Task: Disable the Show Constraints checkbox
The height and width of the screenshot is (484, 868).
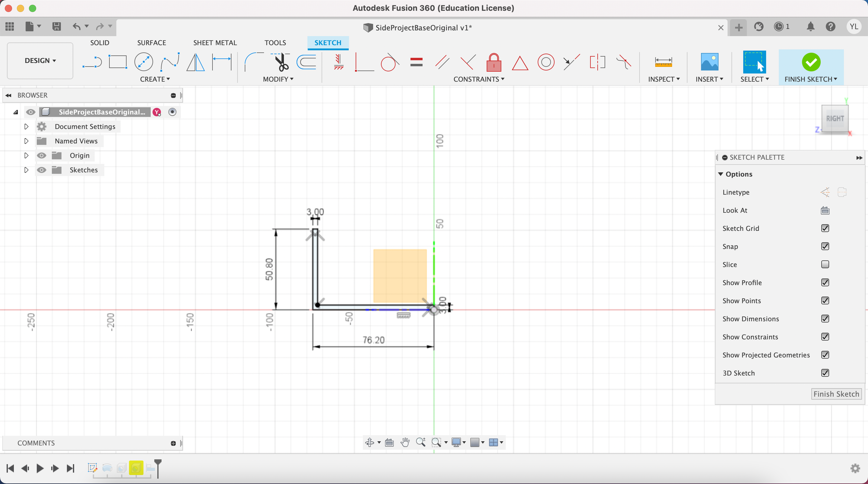Action: (x=825, y=337)
